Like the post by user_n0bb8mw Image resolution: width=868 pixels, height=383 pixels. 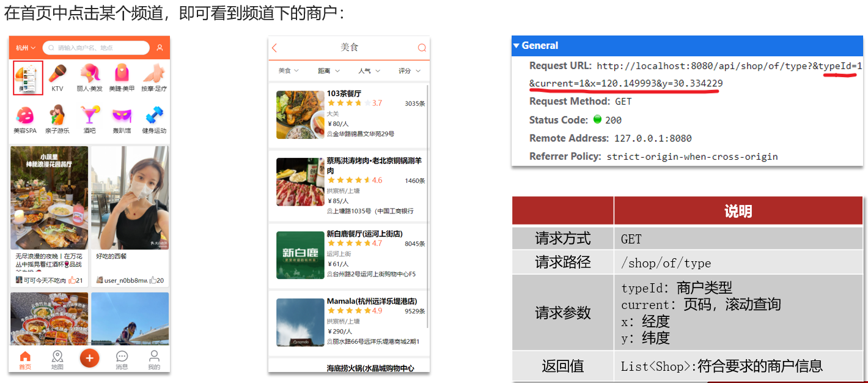click(153, 280)
